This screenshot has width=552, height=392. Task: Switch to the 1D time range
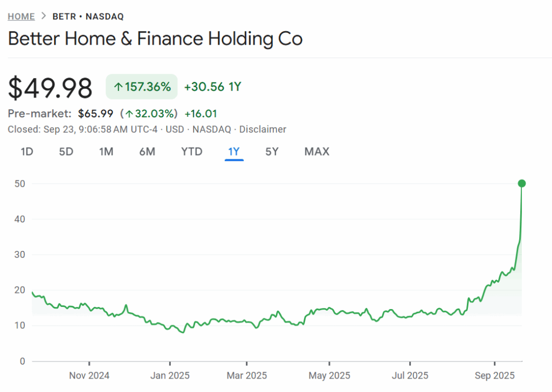27,151
